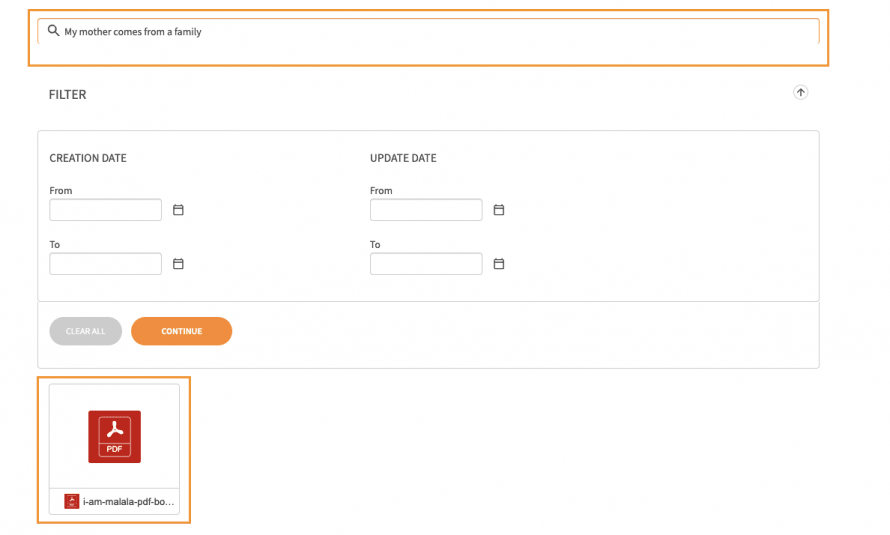Open calendar picker for Creation Date From
The height and width of the screenshot is (535, 890).
178,210
